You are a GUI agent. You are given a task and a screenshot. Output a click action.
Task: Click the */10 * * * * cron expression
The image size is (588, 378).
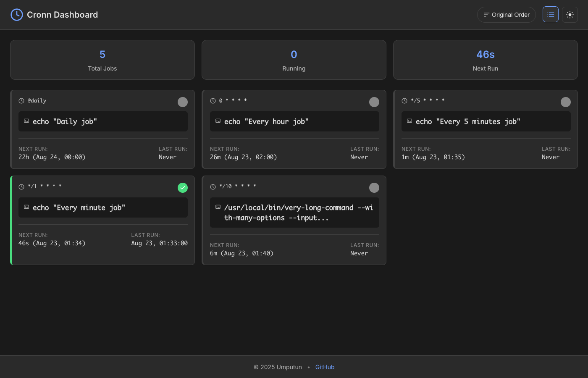coord(238,186)
